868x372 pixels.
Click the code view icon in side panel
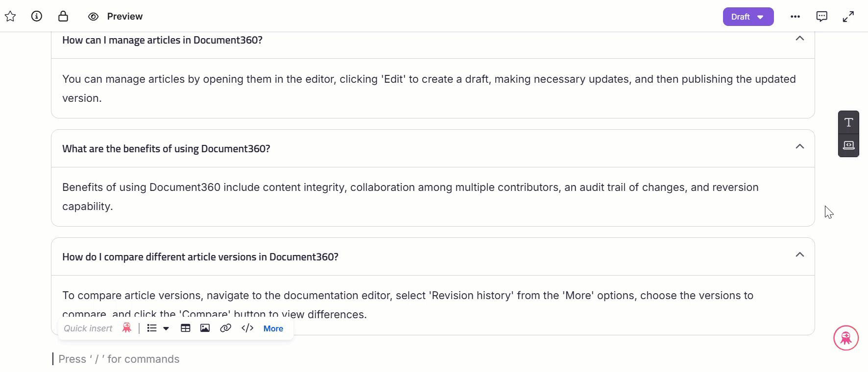point(848,145)
